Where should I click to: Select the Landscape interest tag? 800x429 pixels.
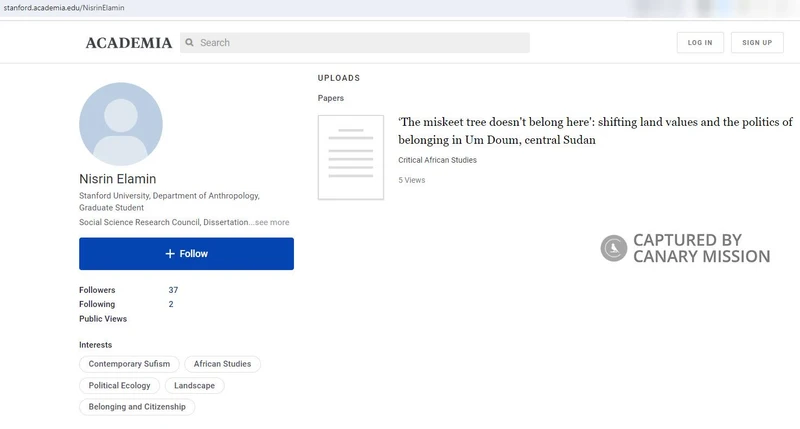click(x=194, y=385)
